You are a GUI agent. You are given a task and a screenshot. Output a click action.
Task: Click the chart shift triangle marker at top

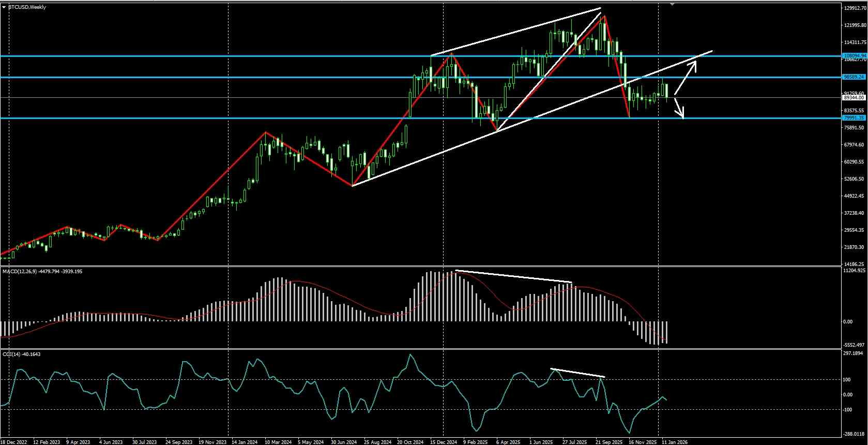[x=673, y=4]
